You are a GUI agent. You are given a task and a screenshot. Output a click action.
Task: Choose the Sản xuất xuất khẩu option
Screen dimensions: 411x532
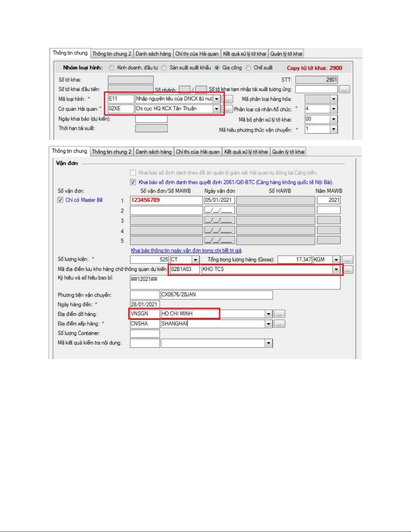click(164, 68)
